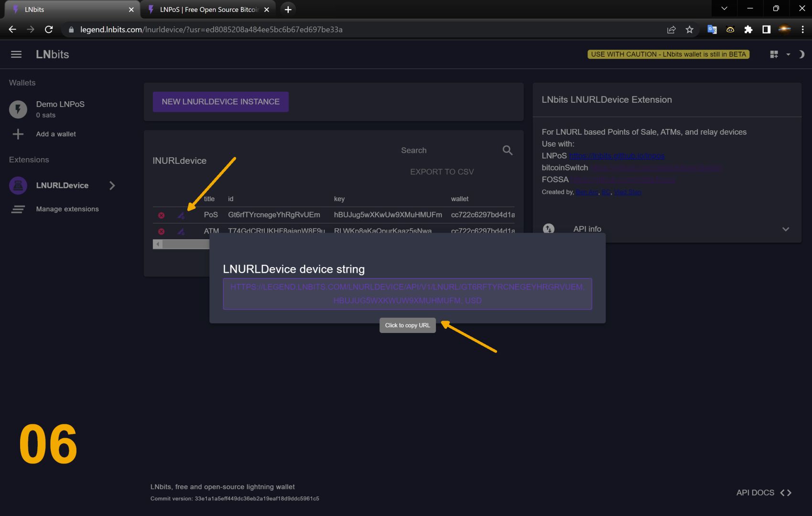Screen dimensions: 812x516
Task: Click the plus icon to add a wallet
Action: pos(18,134)
